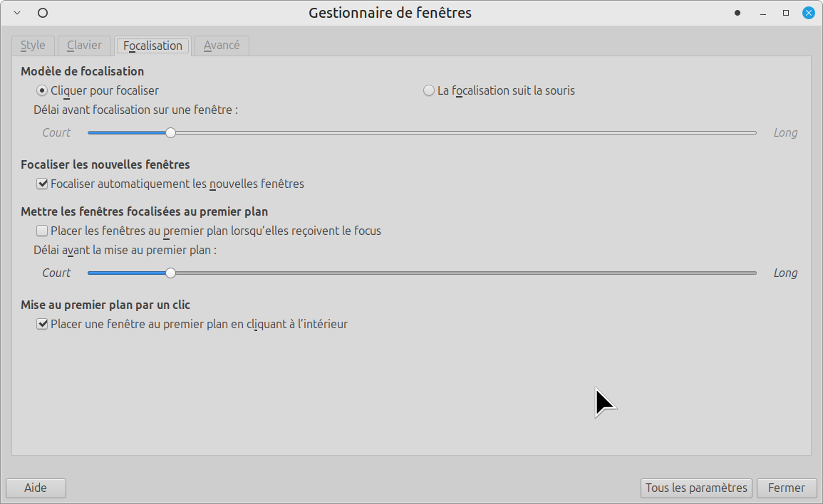Open the window menu chevron in title bar
This screenshot has height=504, width=823.
click(17, 13)
